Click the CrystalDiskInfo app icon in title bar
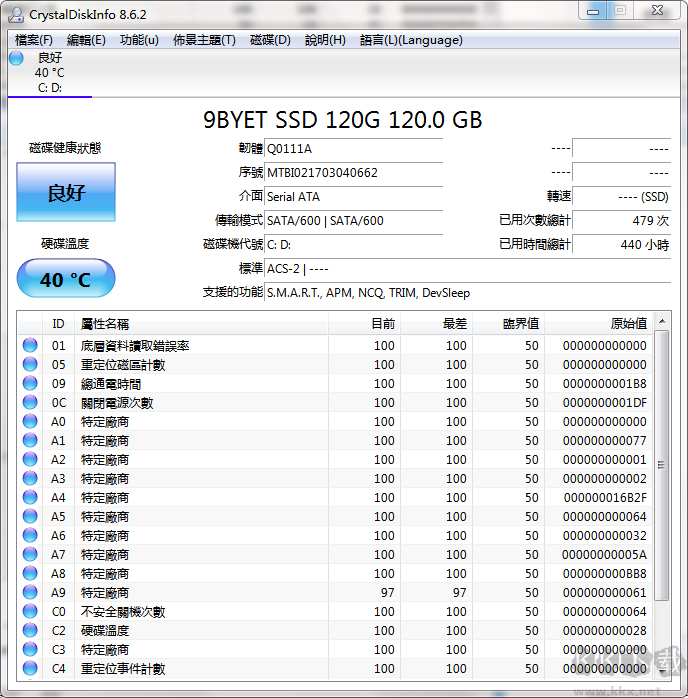Viewport: 688px width, 698px height. pos(17,14)
